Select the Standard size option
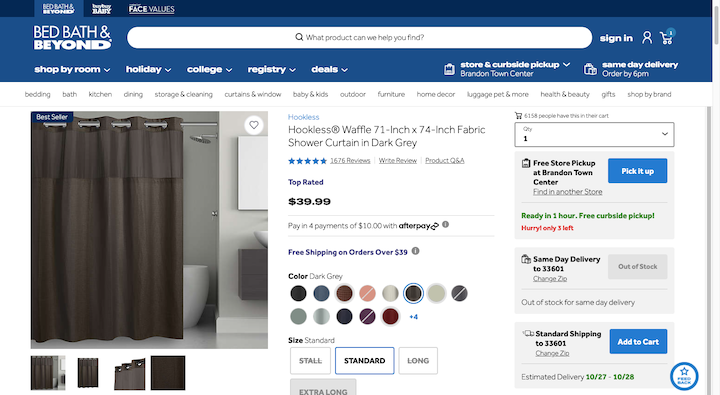Screen dimensions: 720x395 click(x=365, y=361)
